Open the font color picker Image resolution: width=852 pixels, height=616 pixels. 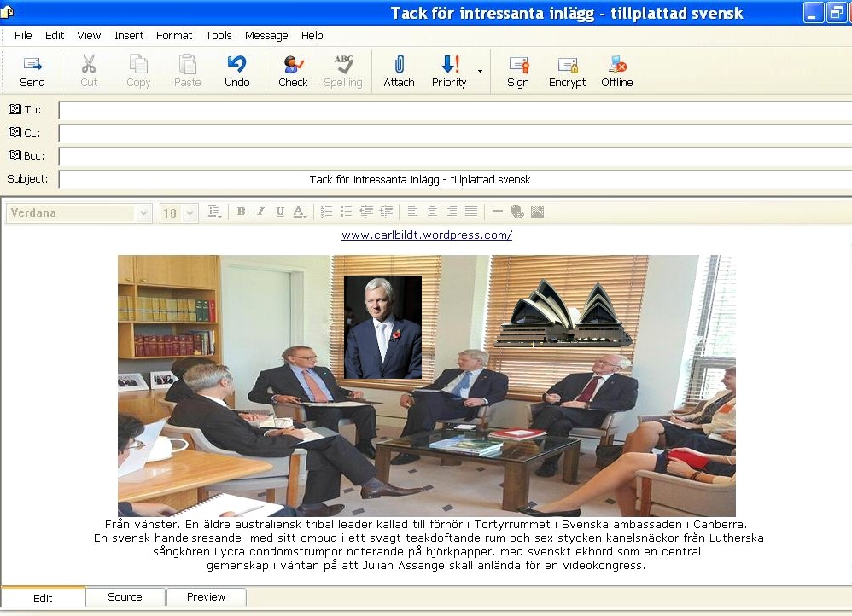pos(300,212)
